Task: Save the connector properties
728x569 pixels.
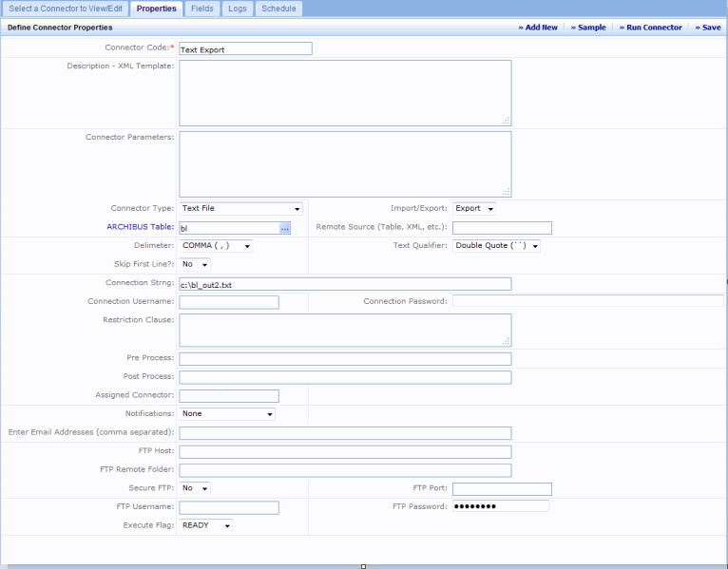Action: click(707, 28)
